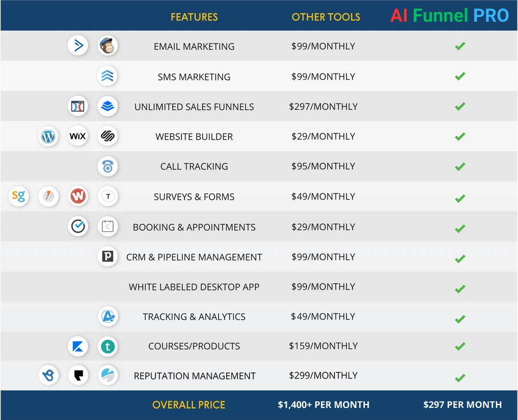Viewport: 518px width, 420px height.
Task: Click the WHITE LABELED DESKTOP APP label
Action: click(195, 287)
